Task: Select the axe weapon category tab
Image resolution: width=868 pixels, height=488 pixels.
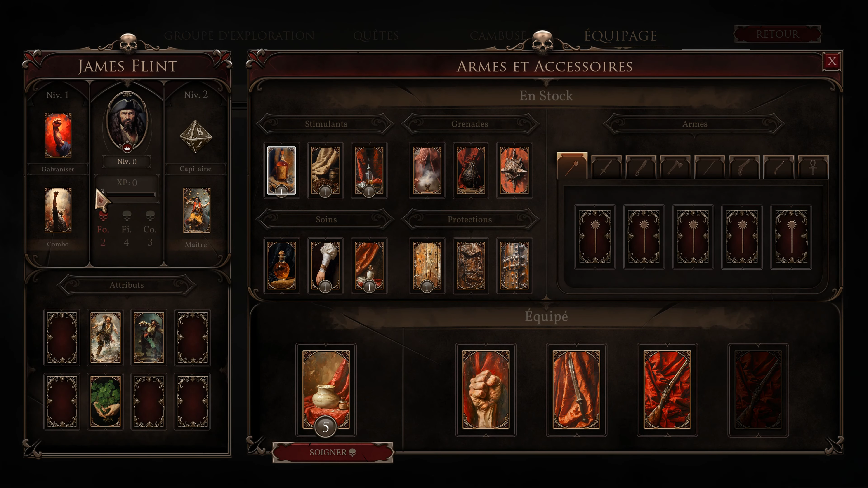Action: [675, 167]
